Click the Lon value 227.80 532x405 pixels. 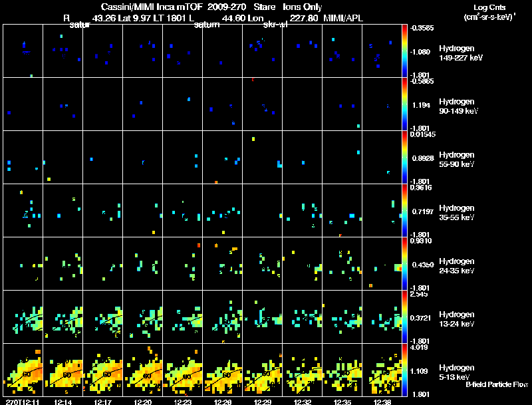pyautogui.click(x=304, y=18)
